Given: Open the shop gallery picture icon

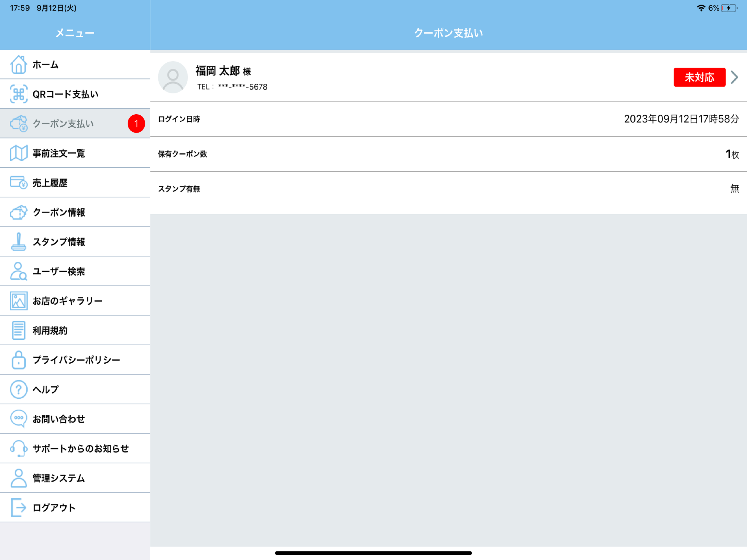Looking at the screenshot, I should point(19,301).
